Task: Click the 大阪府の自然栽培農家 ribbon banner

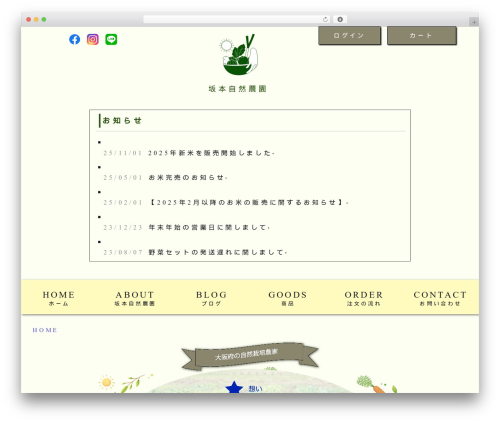Action: pyautogui.click(x=250, y=355)
